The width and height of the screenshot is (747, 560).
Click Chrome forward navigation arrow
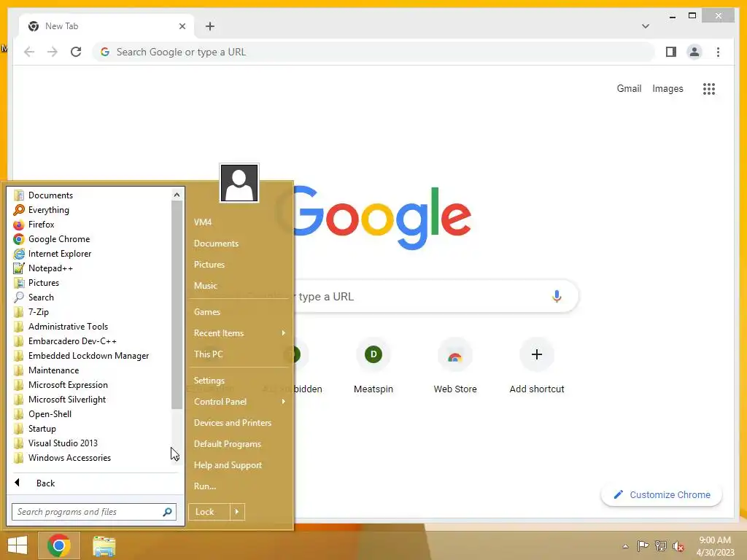click(53, 52)
